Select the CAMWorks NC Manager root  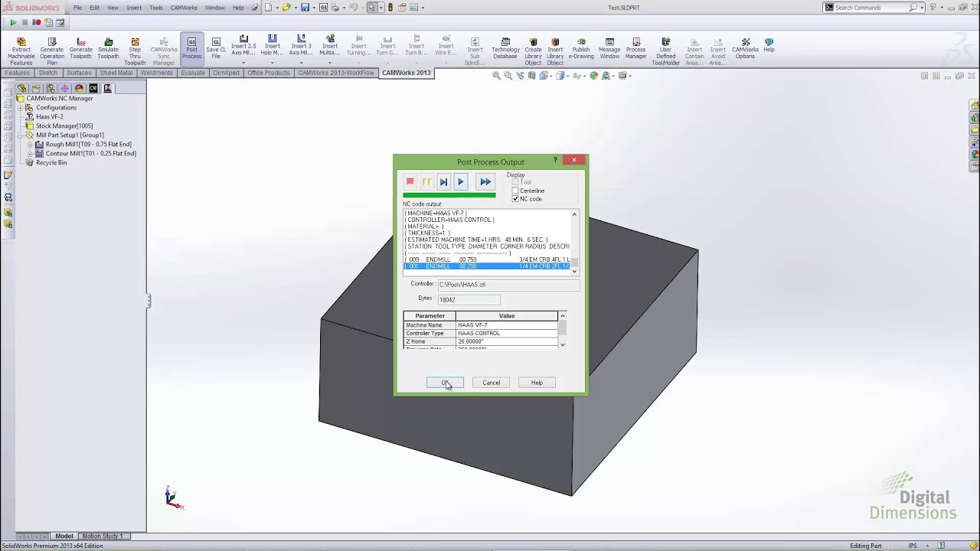[60, 99]
